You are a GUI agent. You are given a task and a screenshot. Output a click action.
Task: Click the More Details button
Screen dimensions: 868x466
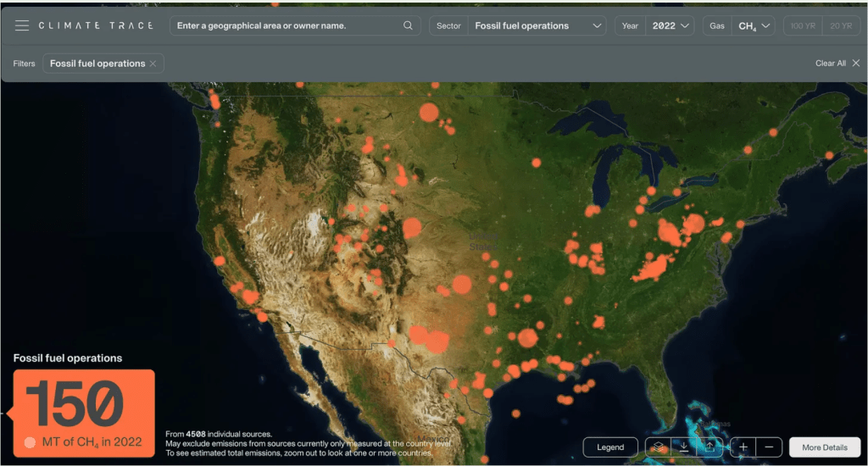(824, 447)
